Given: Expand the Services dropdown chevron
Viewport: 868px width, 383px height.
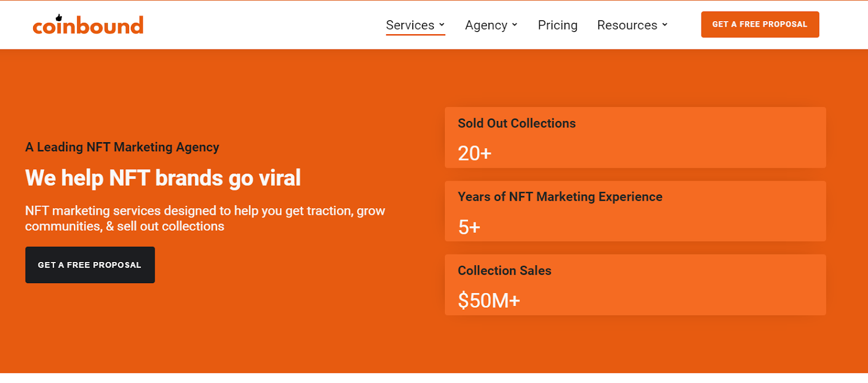Looking at the screenshot, I should [442, 25].
